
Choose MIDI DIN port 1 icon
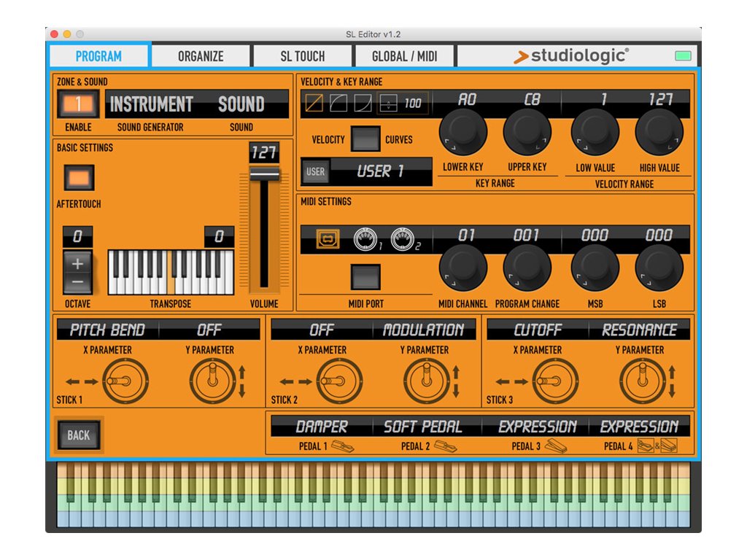pos(365,239)
